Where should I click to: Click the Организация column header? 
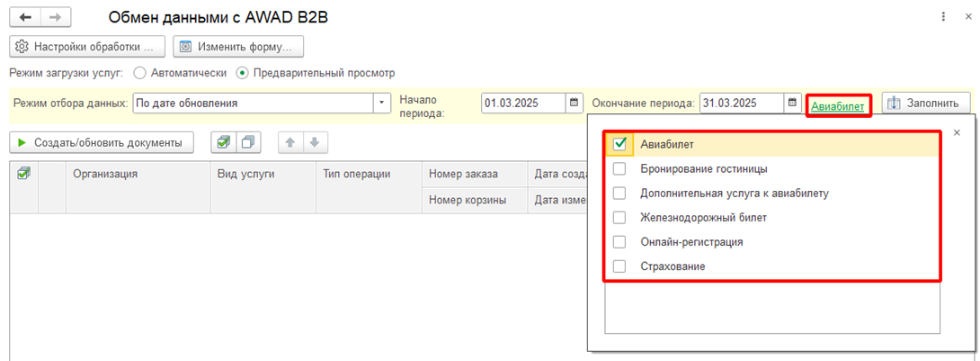[105, 174]
